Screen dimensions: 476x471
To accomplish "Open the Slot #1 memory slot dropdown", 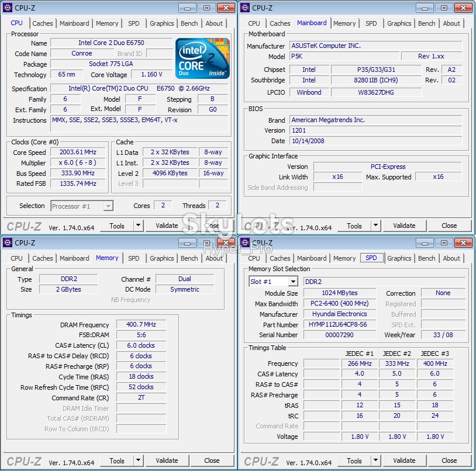I will tap(292, 282).
